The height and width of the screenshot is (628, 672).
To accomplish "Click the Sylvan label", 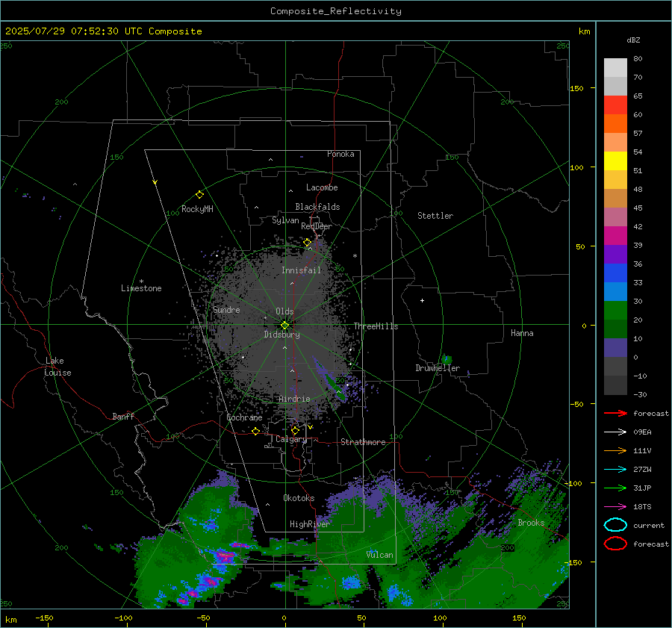I will coord(285,220).
